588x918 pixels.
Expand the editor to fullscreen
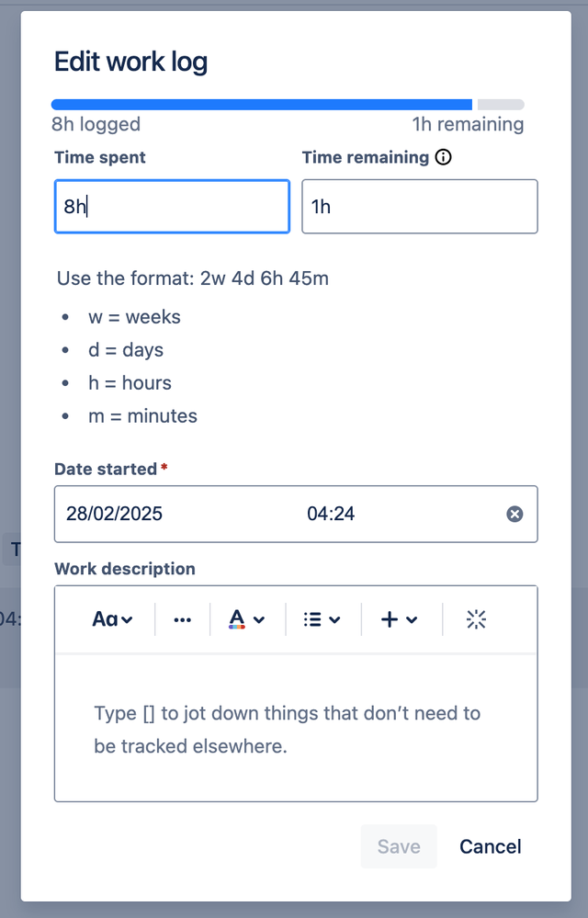pos(476,618)
